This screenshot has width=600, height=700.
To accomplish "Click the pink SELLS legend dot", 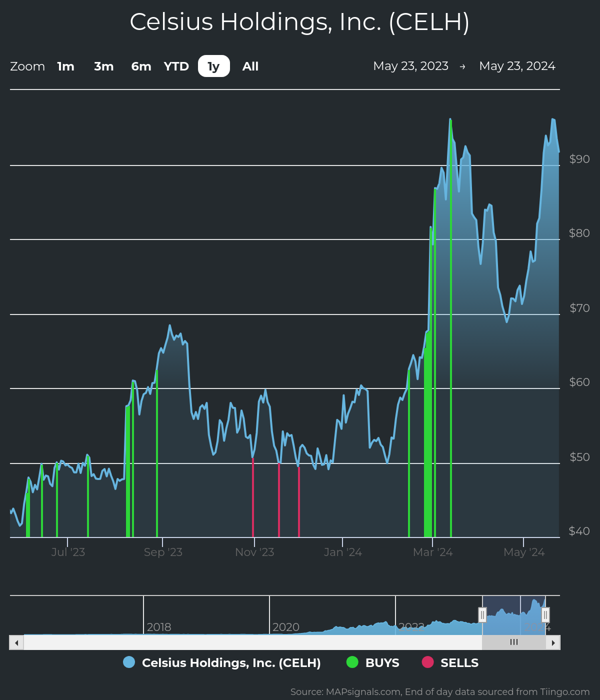I will click(427, 662).
